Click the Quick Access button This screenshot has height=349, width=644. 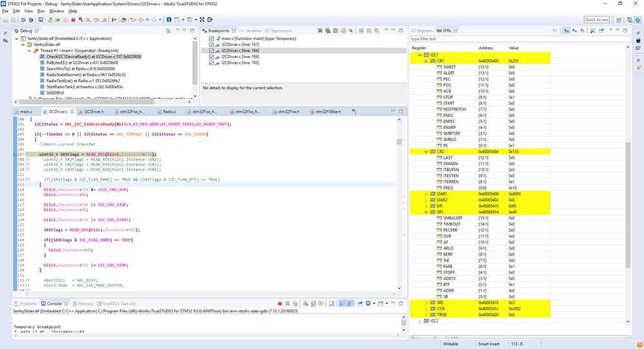596,20
